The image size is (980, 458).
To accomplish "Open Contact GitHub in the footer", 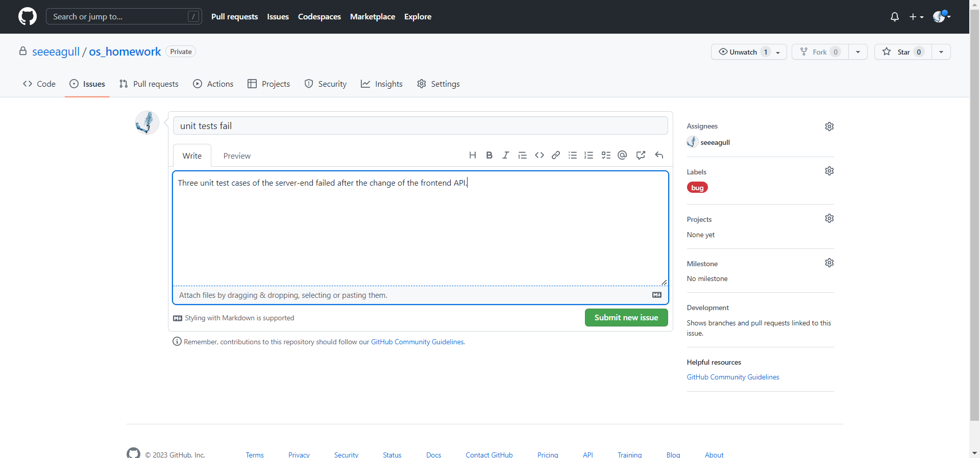I will pos(489,454).
